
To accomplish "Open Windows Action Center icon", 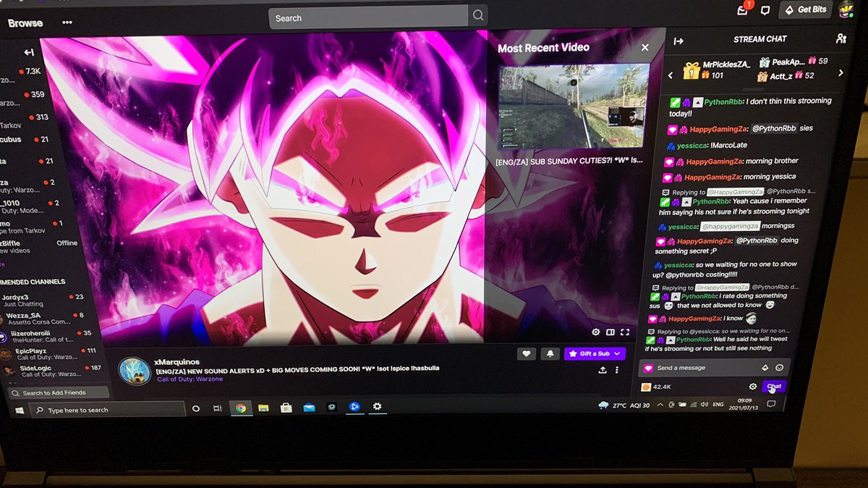I will tap(771, 403).
